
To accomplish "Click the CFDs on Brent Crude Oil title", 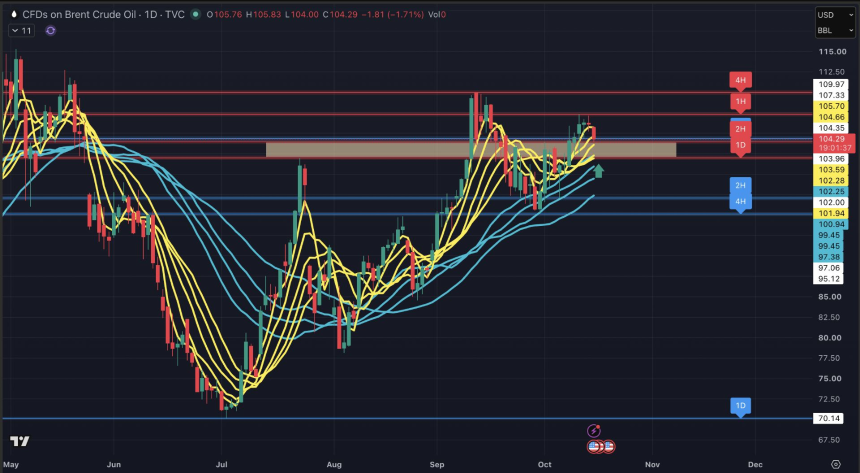I will click(x=79, y=14).
